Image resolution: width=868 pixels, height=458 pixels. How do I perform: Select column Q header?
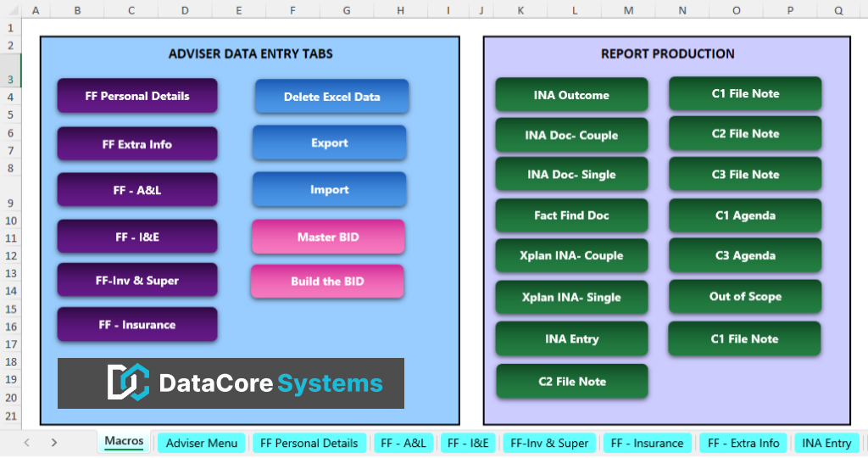838,10
